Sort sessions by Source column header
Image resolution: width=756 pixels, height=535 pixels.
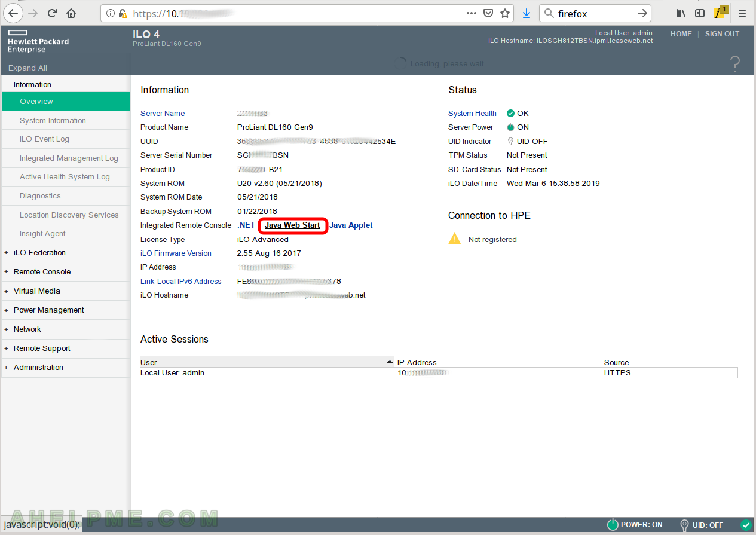pos(670,362)
